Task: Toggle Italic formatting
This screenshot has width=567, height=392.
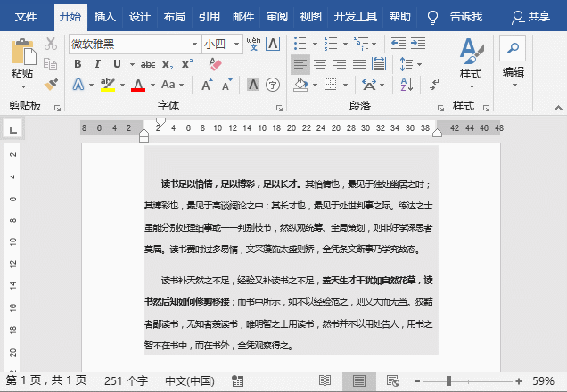Action: [x=98, y=64]
